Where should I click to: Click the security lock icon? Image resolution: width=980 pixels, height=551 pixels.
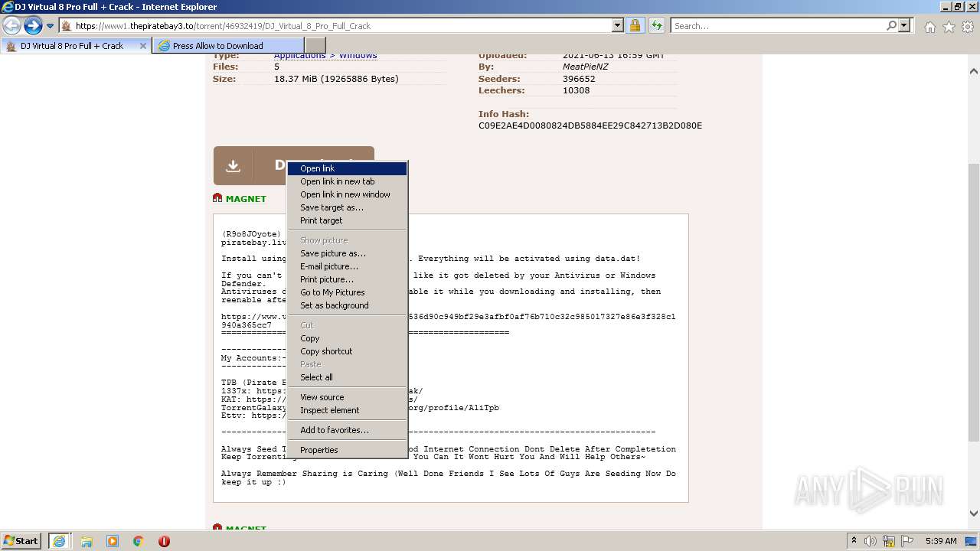635,25
